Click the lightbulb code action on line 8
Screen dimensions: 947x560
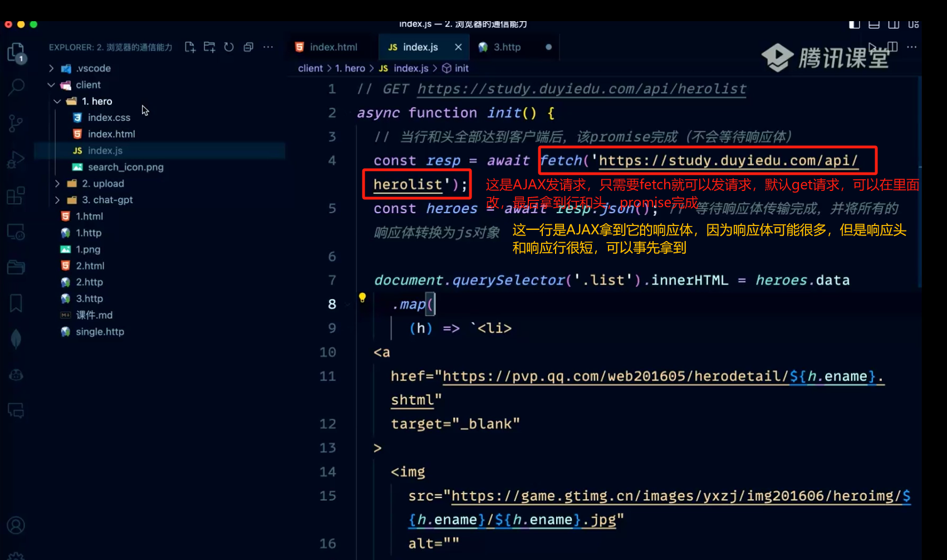pos(362,298)
